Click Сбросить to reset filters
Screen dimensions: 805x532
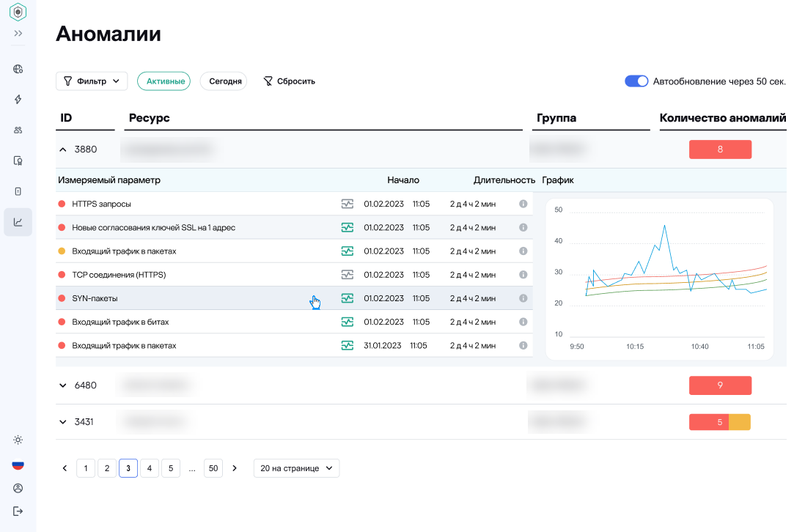[x=289, y=81]
